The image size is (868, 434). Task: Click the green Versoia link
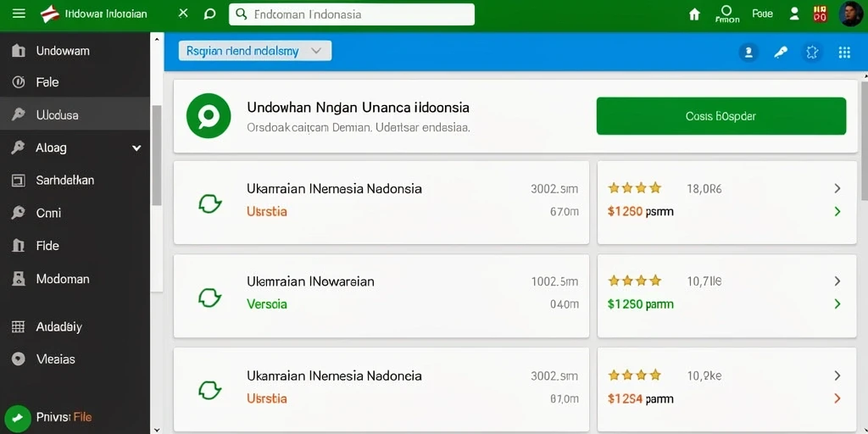click(x=267, y=304)
